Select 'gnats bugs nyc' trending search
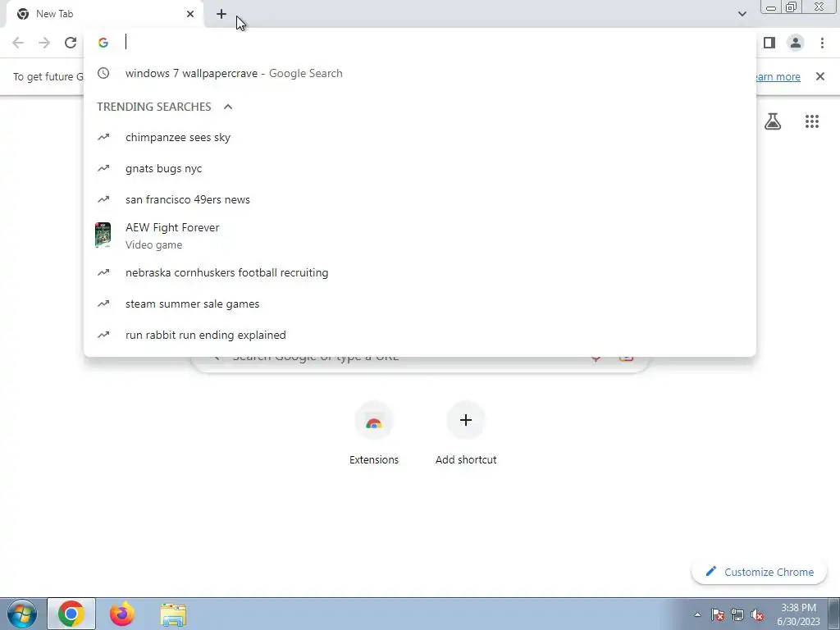Screen dimensions: 840x630 (420, 169)
